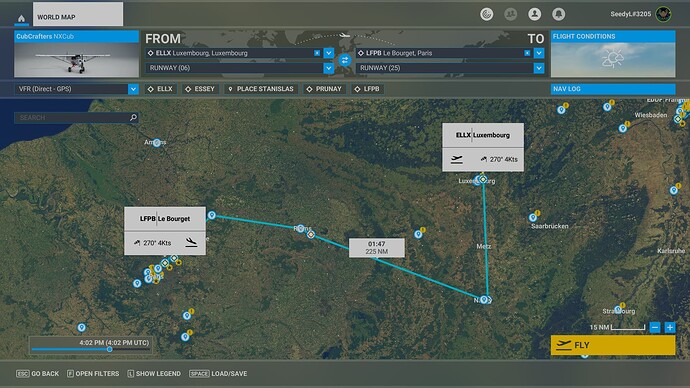
Task: Select the PLACE STANISLAS waypoint
Action: [261, 89]
